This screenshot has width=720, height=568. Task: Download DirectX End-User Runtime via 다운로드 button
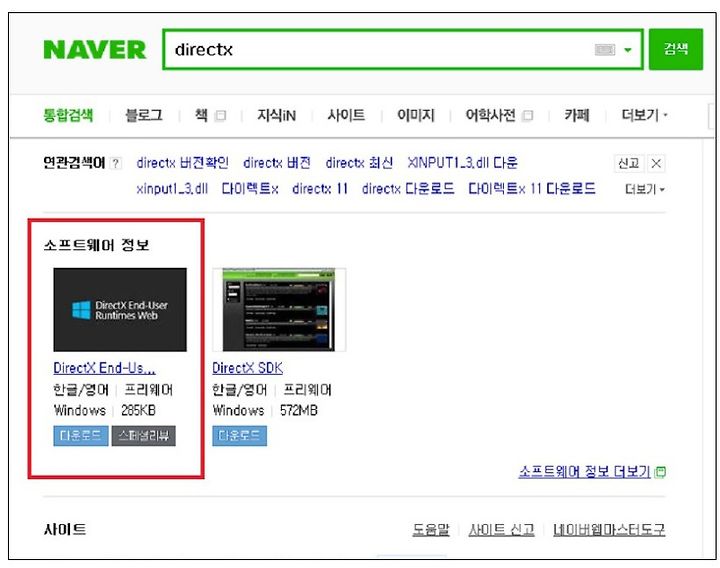(81, 436)
